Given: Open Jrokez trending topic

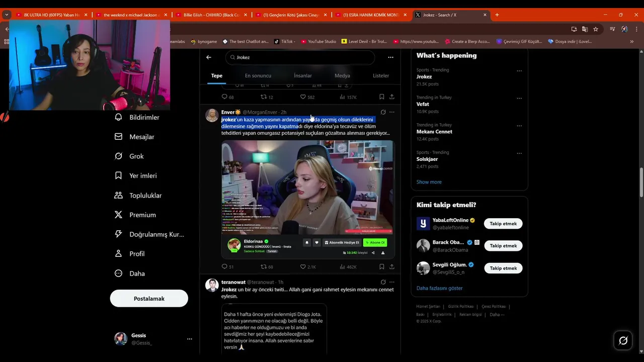Looking at the screenshot, I should point(424,77).
